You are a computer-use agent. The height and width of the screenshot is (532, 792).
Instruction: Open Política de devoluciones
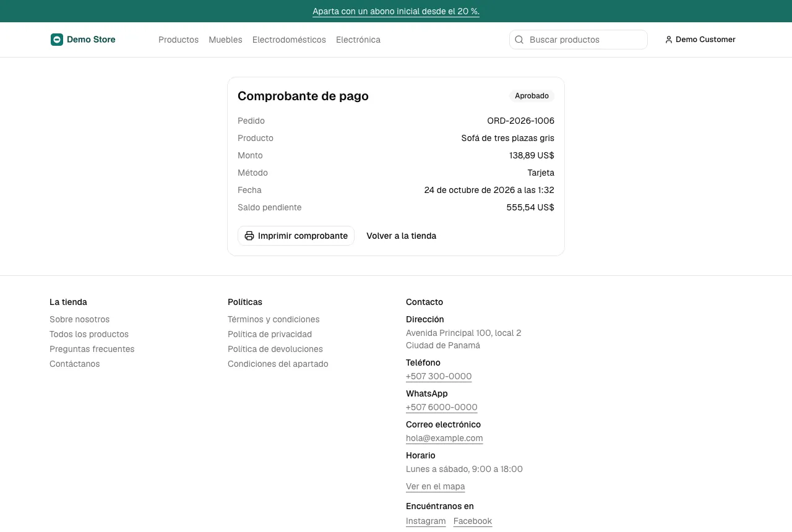pos(275,349)
